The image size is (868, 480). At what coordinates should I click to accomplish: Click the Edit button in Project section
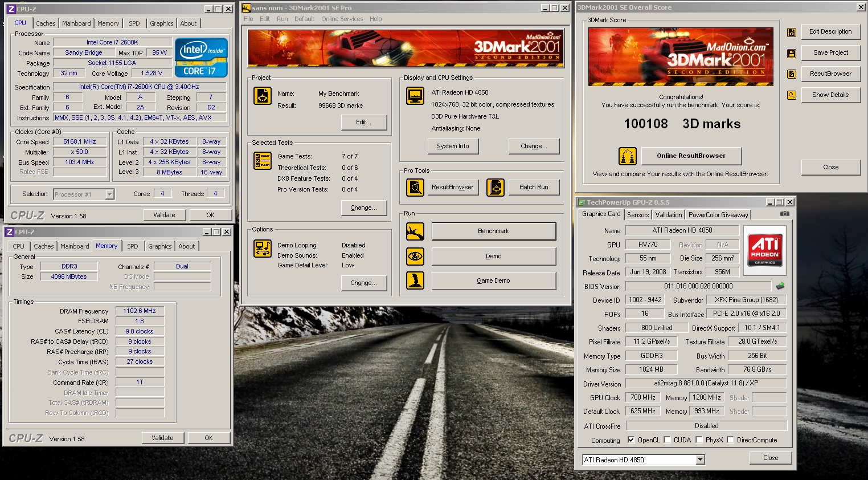point(363,123)
